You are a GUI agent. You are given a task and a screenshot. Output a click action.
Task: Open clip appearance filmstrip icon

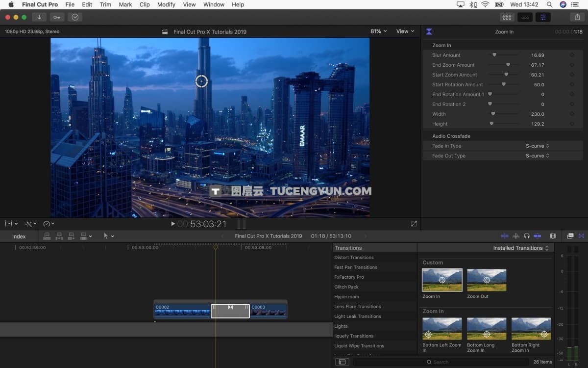coord(553,236)
